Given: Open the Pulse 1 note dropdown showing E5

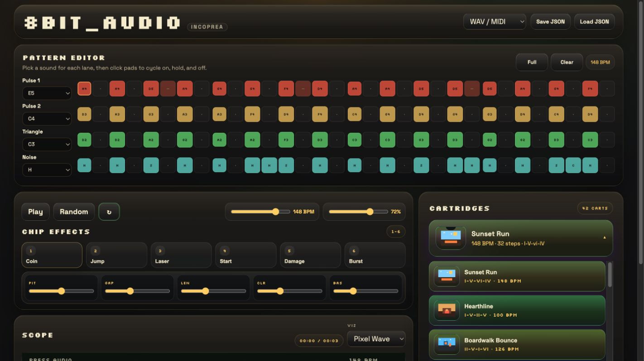Looking at the screenshot, I should point(47,93).
